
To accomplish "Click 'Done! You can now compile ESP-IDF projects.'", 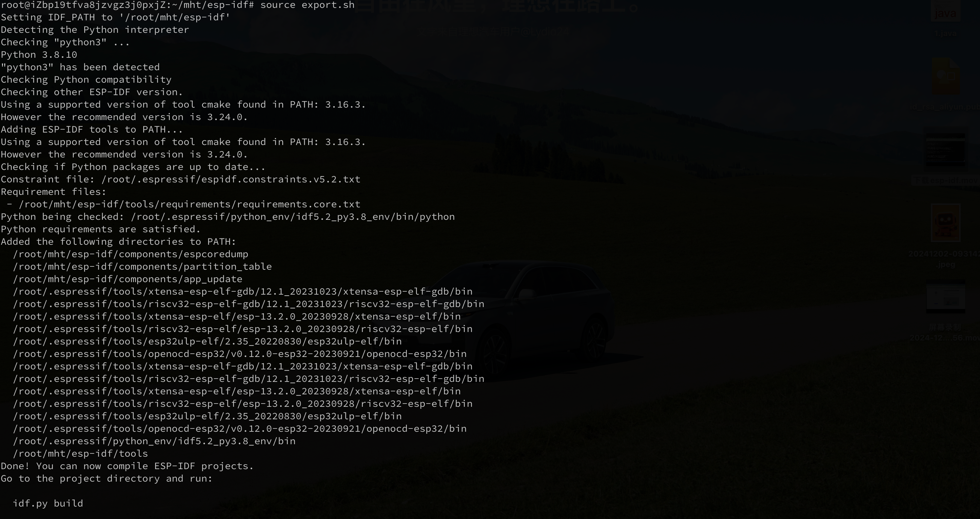I will pos(127,467).
